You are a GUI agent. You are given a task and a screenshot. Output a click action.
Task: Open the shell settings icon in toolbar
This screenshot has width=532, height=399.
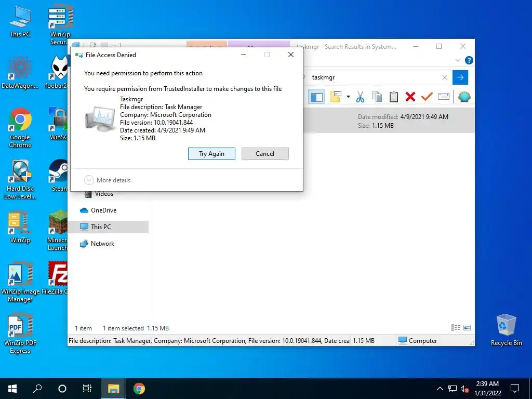tap(464, 97)
